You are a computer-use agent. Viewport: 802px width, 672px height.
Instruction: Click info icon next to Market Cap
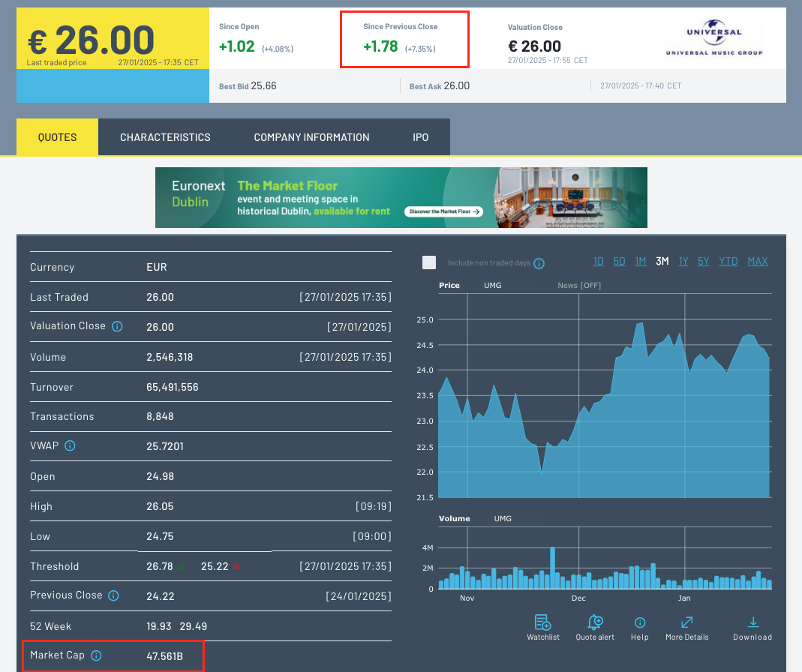(96, 655)
